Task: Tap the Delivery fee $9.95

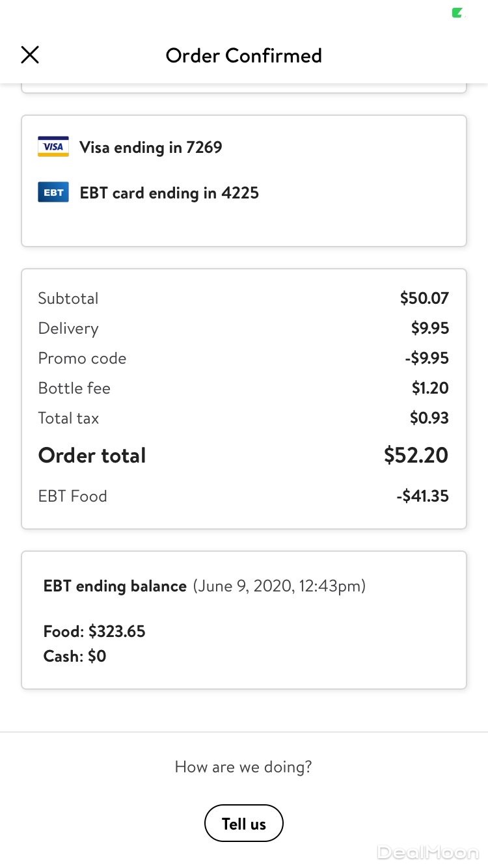Action: 429,329
